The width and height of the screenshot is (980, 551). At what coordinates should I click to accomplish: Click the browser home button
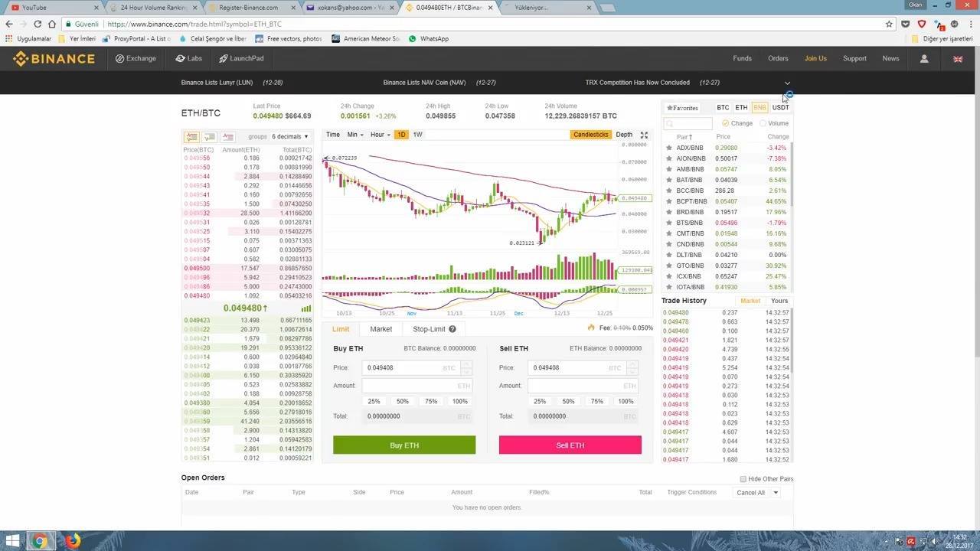point(52,24)
